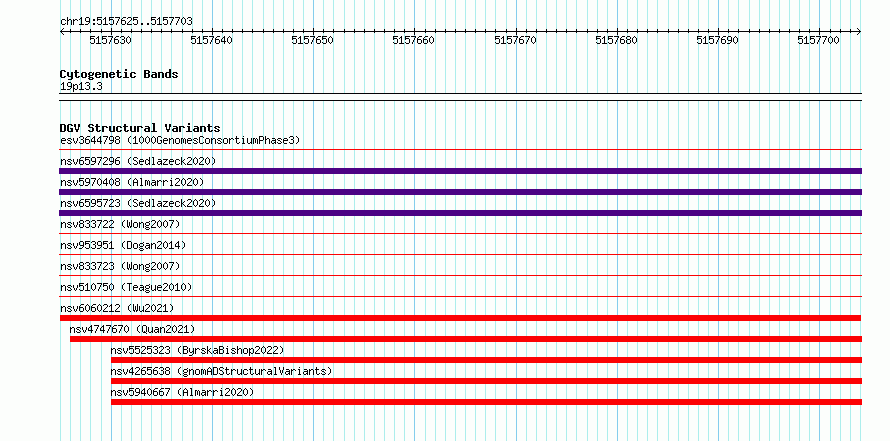Click the purple nsv6597296 variant bar

pos(460,171)
